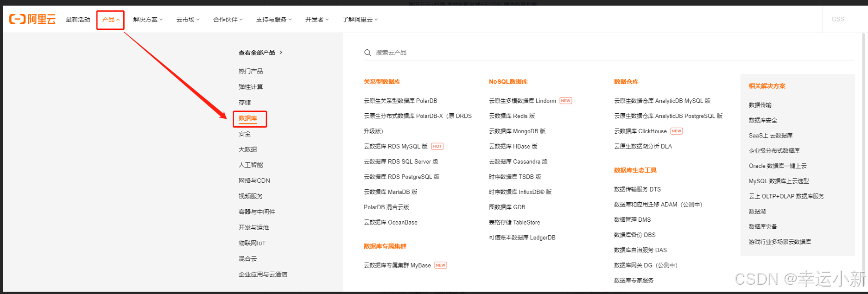This screenshot has width=868, height=294.
Task: Select 存储 category
Action: [245, 103]
